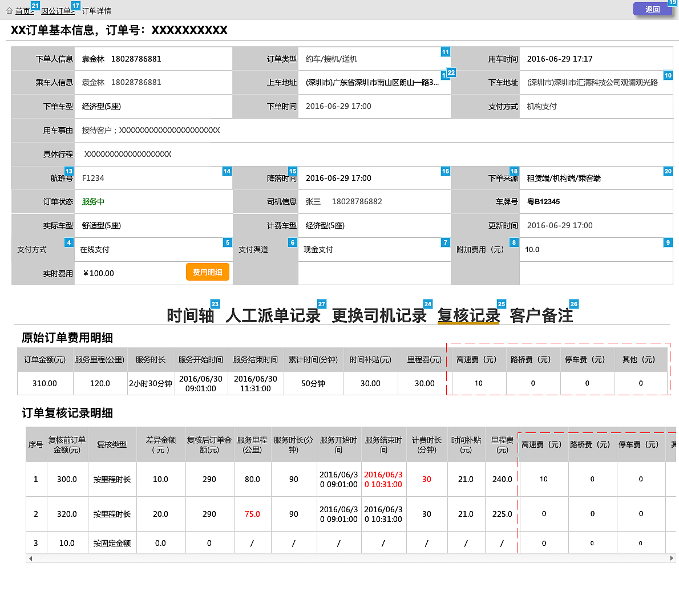Open the 因公订单 breadcrumb link
The image size is (679, 616).
coord(56,11)
